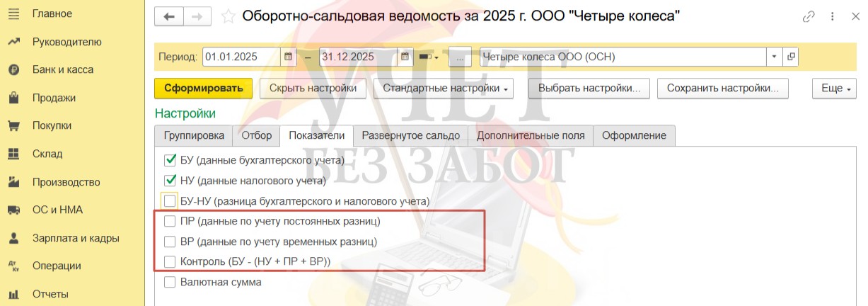Open the Банк и касса section
868x306 pixels.
coord(62,69)
